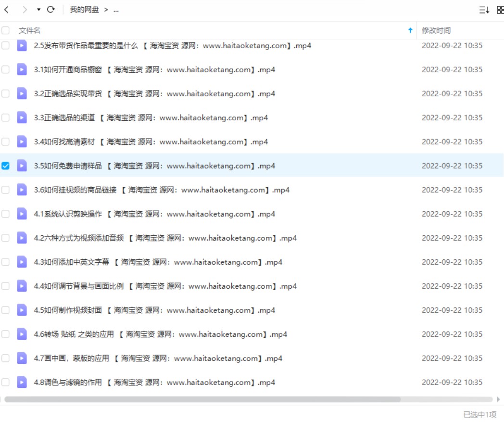Screen dimensions: 504x422
Task: Sort by 文件名 column header
Action: click(x=29, y=31)
